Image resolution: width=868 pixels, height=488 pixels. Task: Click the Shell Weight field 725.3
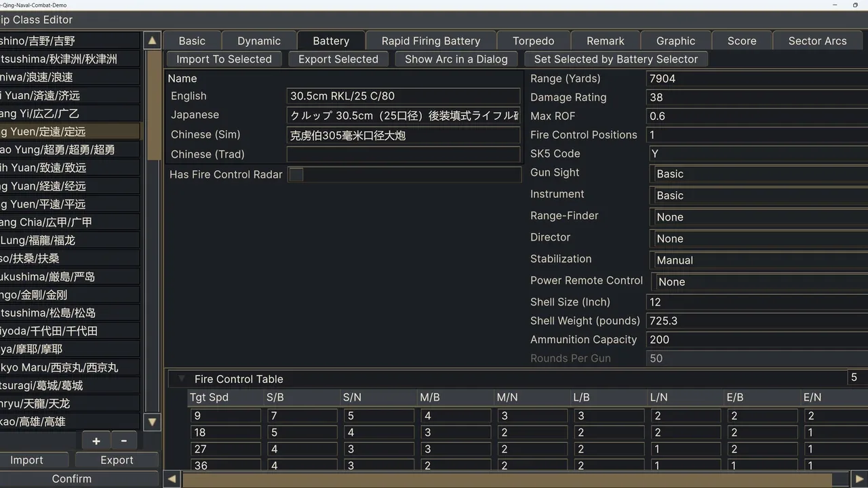pos(757,321)
